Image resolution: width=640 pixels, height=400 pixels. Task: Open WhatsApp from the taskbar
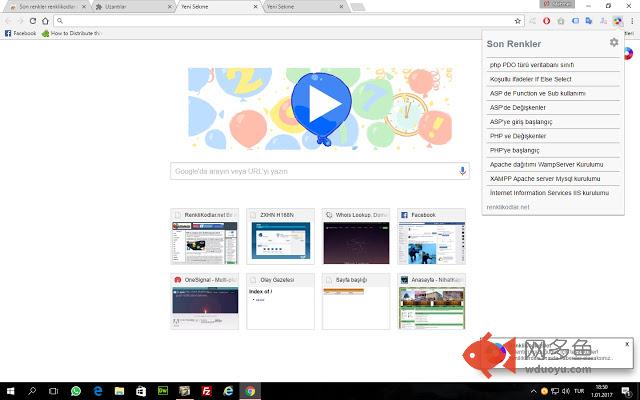[76, 391]
